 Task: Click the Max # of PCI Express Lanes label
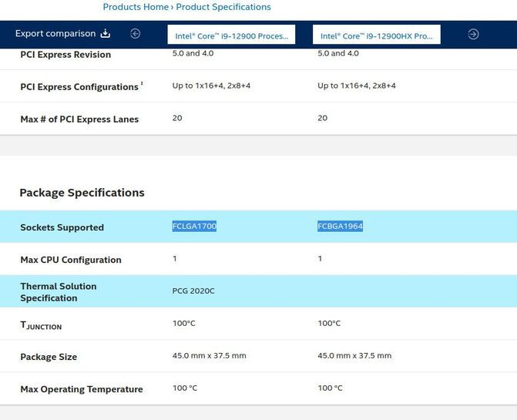click(79, 119)
